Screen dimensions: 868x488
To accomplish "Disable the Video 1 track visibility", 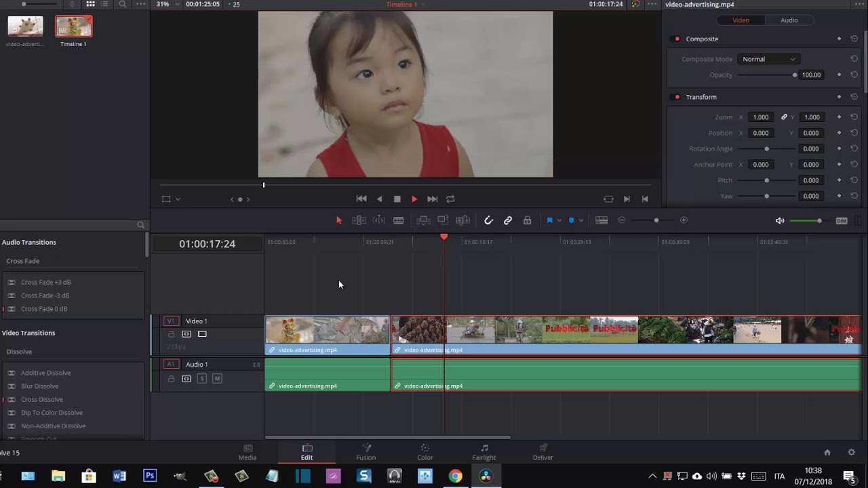I will pos(202,334).
